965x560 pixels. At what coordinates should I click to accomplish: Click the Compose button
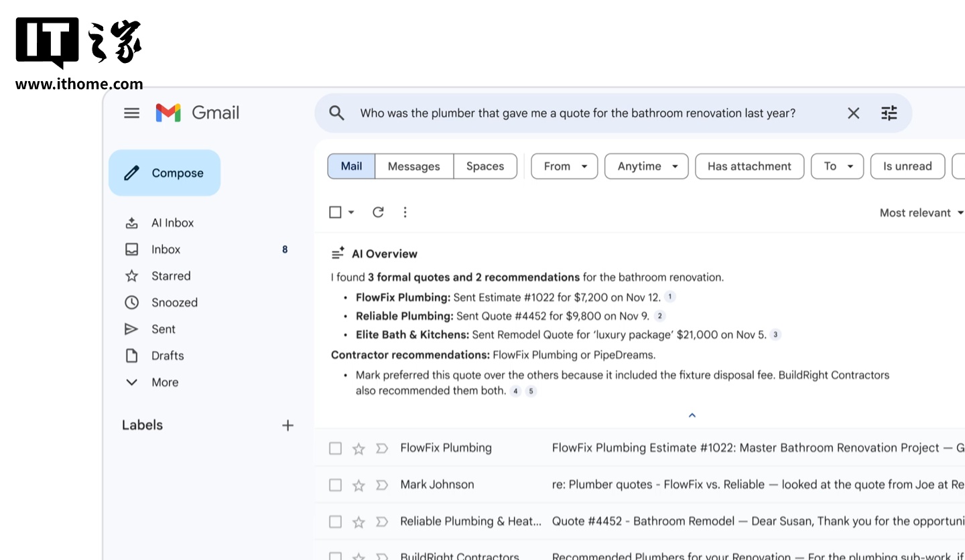coord(165,172)
